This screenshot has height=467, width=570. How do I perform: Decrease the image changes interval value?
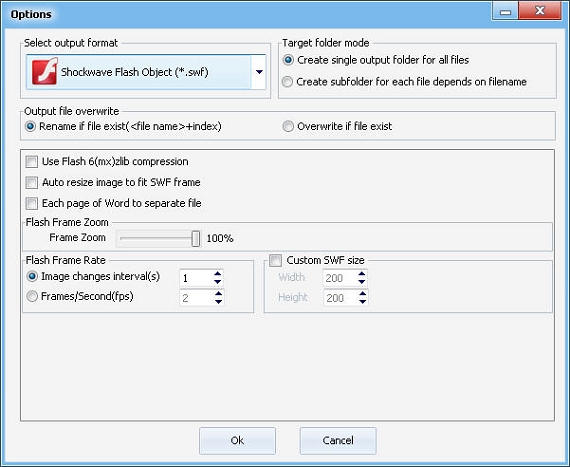(x=217, y=282)
